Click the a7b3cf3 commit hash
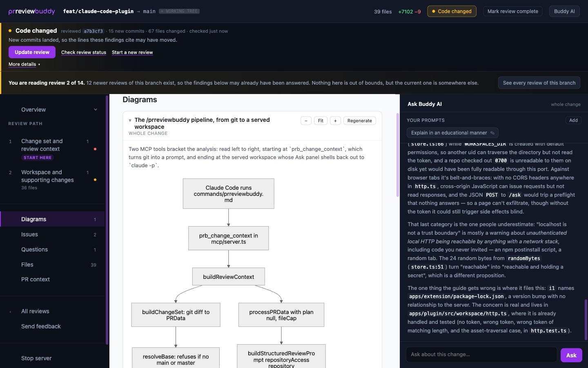This screenshot has height=368, width=588. (94, 31)
